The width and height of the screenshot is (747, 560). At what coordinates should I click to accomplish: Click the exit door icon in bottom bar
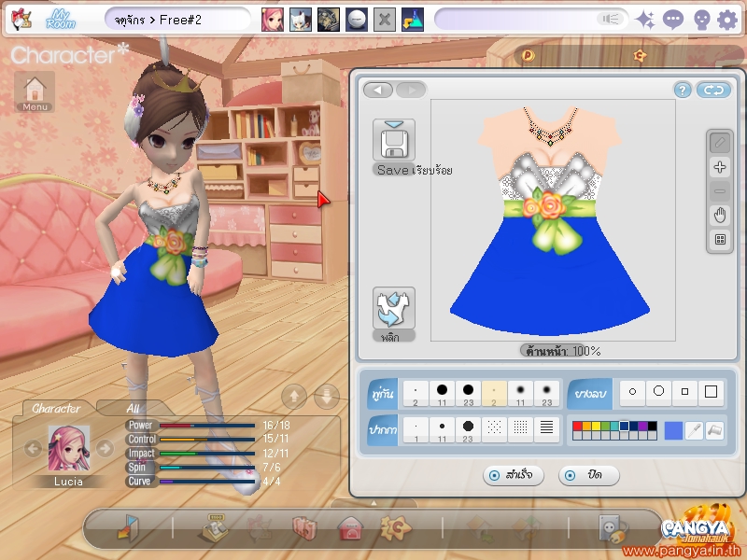[128, 527]
